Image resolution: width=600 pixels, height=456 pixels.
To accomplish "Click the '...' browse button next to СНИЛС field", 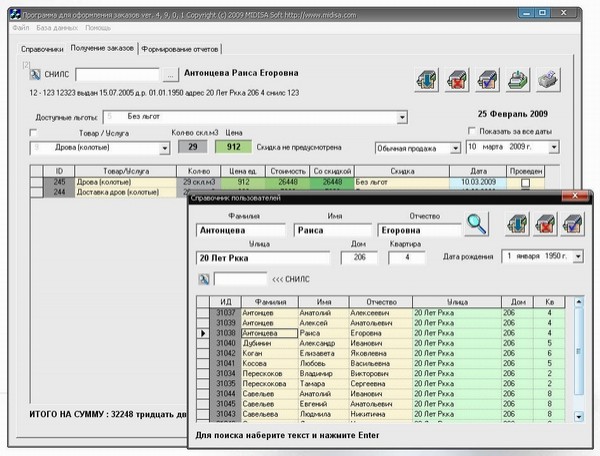I will coord(170,75).
